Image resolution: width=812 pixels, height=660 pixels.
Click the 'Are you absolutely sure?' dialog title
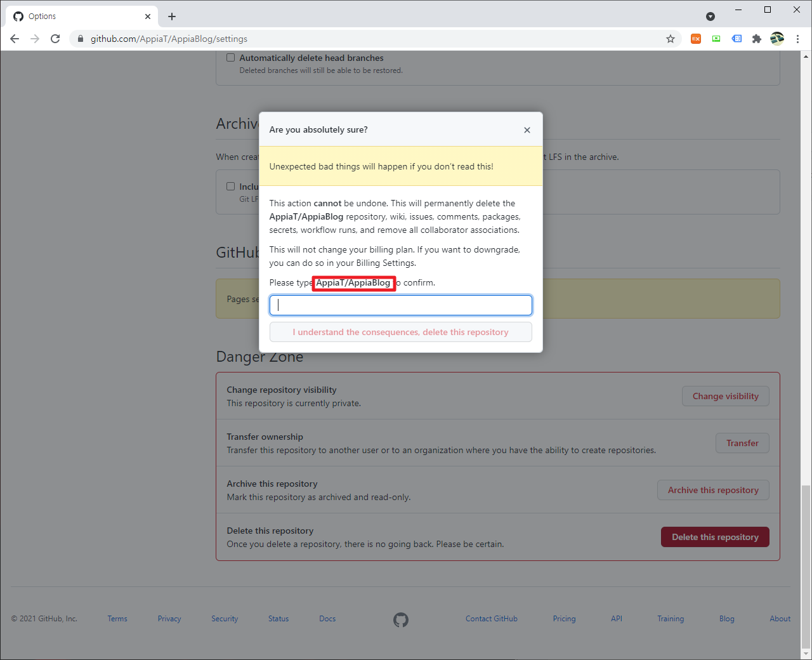[x=318, y=129]
